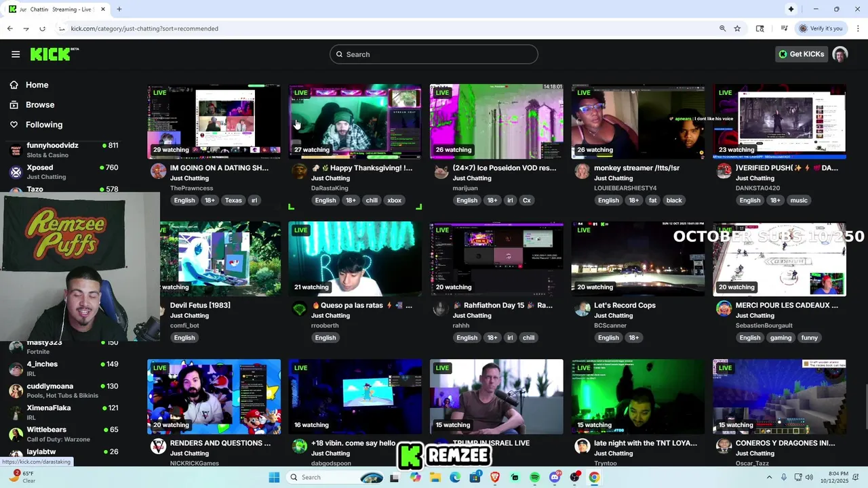The image size is (868, 488).
Task: Open File Explorer from taskbar
Action: [435, 477]
